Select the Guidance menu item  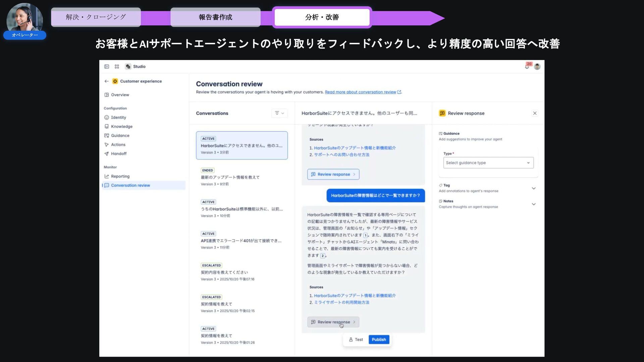pyautogui.click(x=120, y=135)
